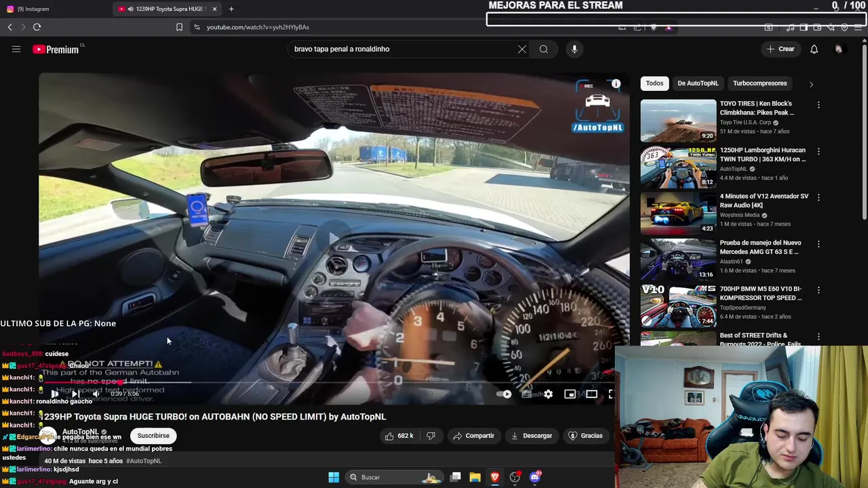The width and height of the screenshot is (868, 488).
Task: Skip to the next video
Action: click(75, 394)
